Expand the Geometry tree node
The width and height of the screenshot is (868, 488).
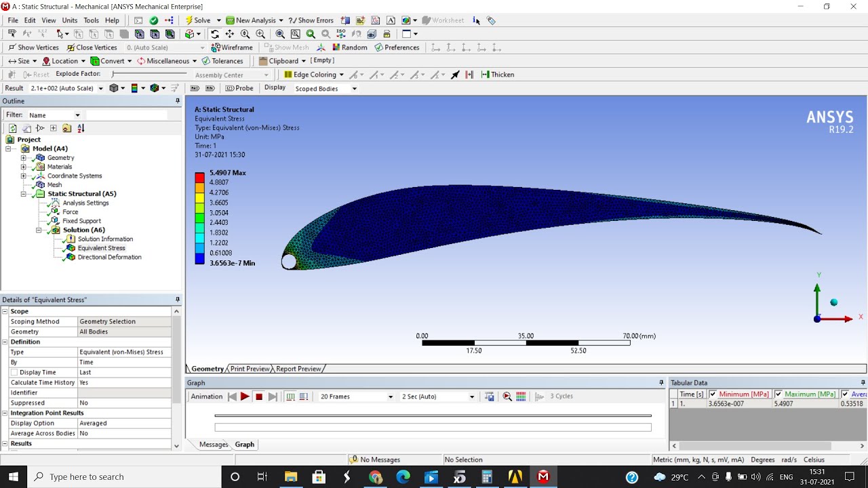tap(23, 157)
